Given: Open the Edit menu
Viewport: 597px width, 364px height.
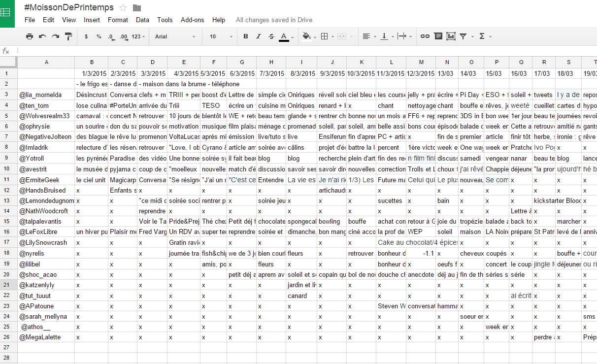Looking at the screenshot, I should [x=48, y=20].
